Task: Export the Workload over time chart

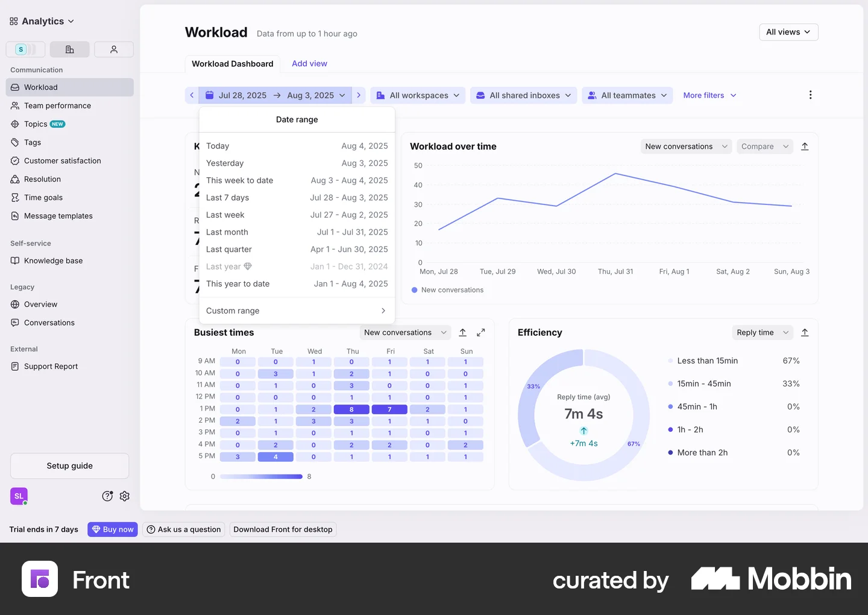Action: click(805, 147)
